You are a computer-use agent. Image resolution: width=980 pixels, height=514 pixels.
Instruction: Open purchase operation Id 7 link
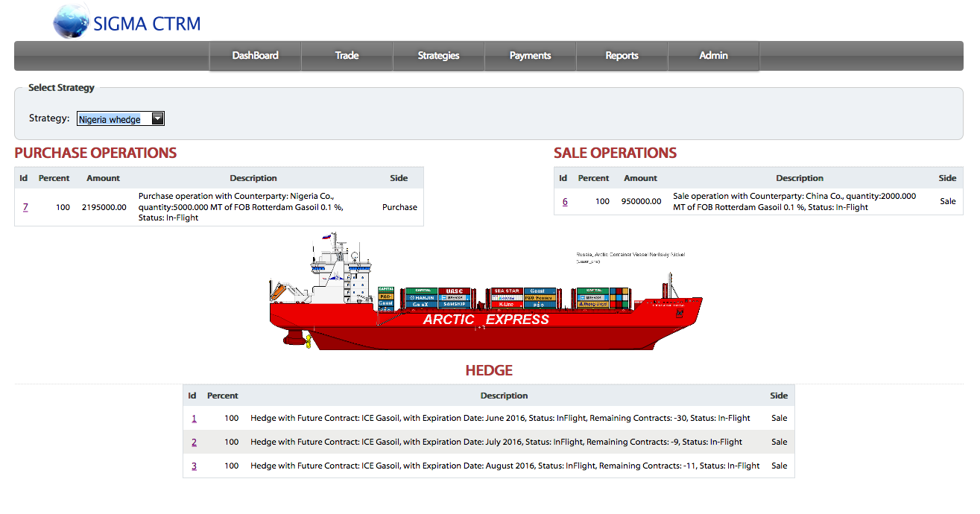[x=25, y=207]
